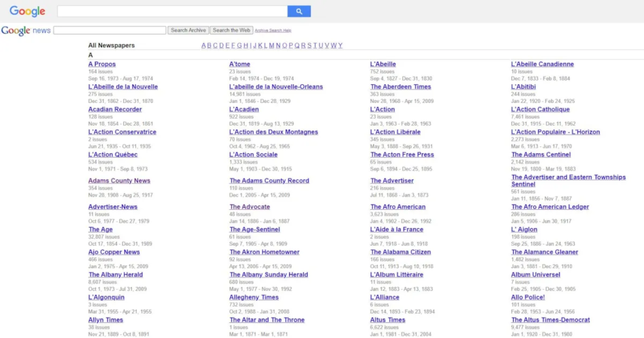644x338 pixels.
Task: Select '14,981 issues' text
Action: click(245, 94)
